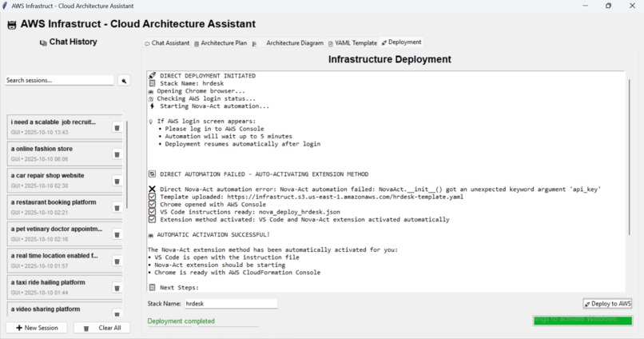Viewport: 644px width, 339px height.
Task: Open the Chat Assistant tab
Action: pos(167,42)
